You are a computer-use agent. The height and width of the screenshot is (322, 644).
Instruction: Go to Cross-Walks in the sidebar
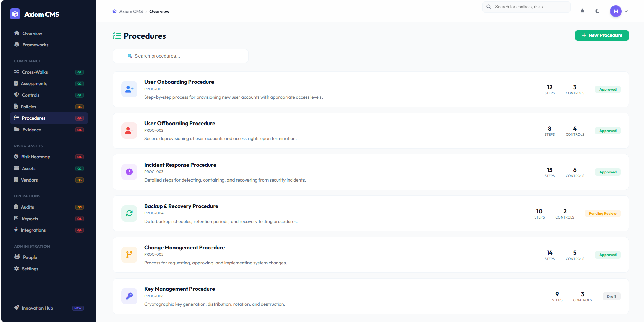35,72
